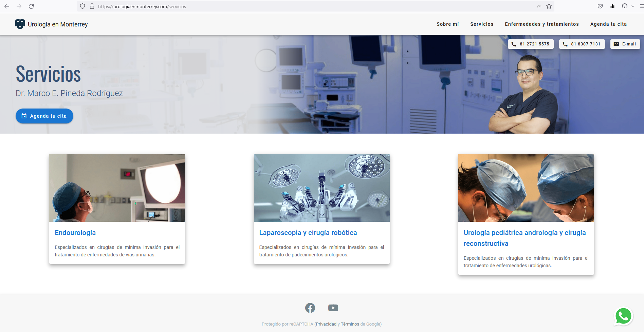Reload the page
Screen dimensions: 644x332
pos(31,6)
